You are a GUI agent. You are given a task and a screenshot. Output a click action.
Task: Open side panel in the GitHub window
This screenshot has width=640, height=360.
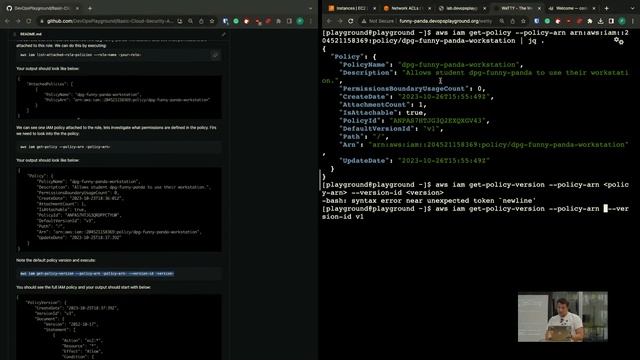click(289, 21)
